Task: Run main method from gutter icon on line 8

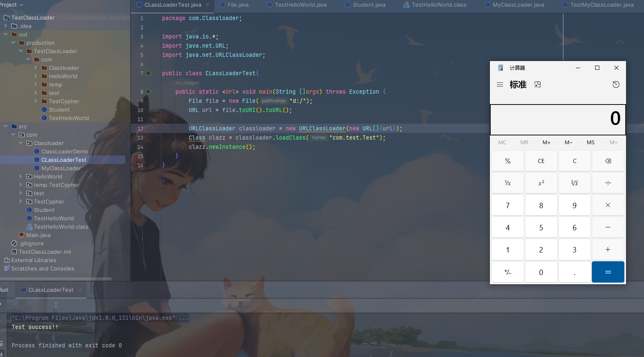Action: pyautogui.click(x=149, y=92)
